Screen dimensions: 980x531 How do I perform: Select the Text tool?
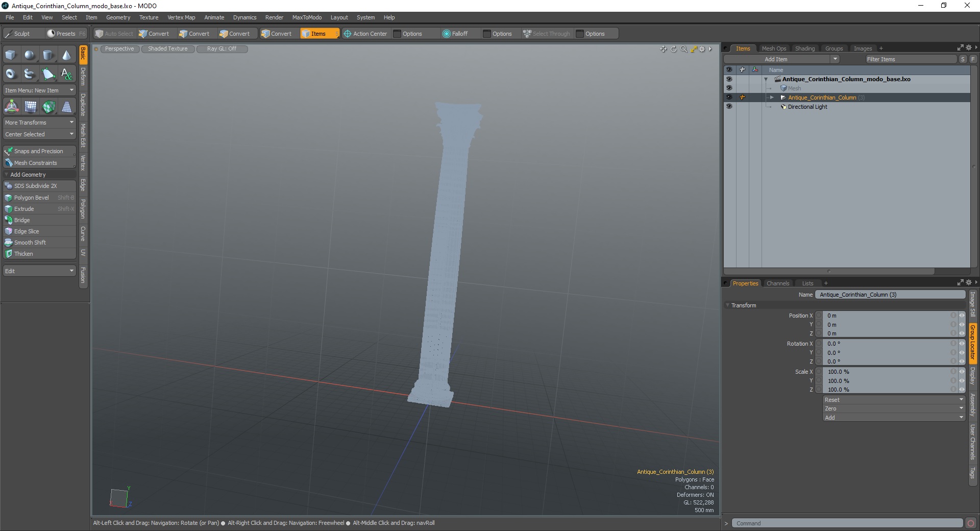point(66,74)
